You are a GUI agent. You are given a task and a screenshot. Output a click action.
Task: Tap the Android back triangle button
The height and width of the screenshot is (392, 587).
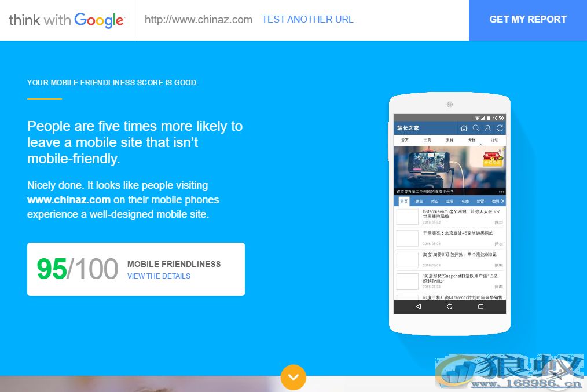pyautogui.click(x=419, y=306)
